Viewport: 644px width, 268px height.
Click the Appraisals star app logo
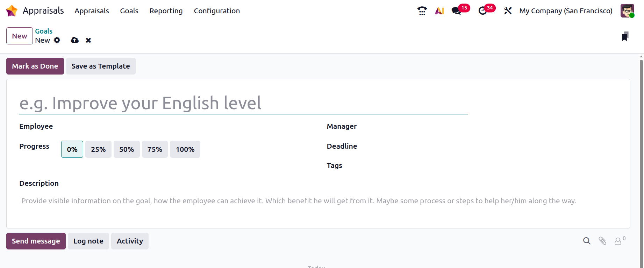click(x=12, y=11)
